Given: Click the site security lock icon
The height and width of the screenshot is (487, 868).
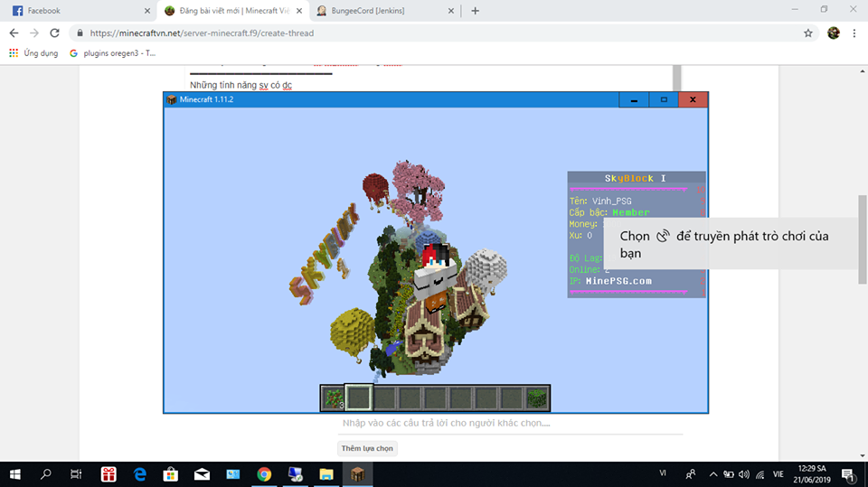Looking at the screenshot, I should (80, 33).
